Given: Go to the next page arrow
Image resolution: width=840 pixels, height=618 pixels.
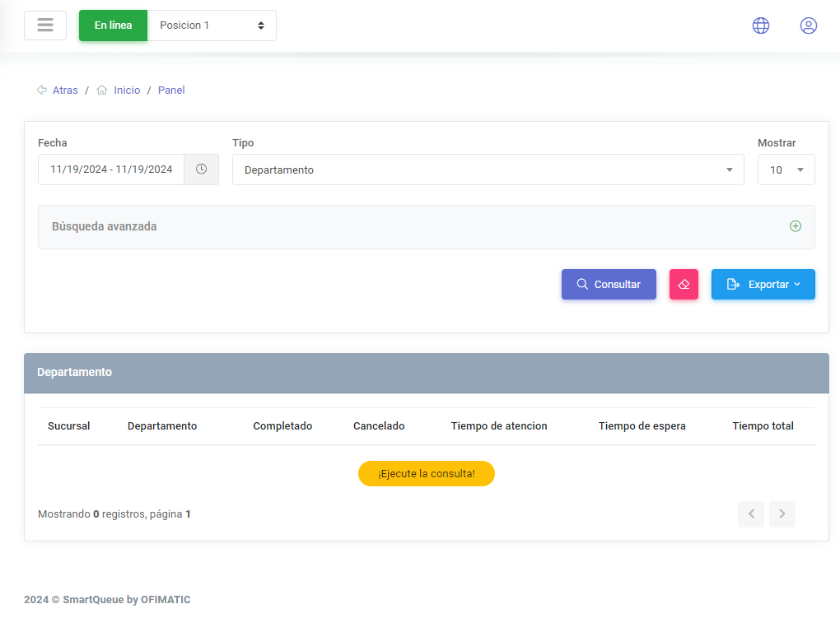Looking at the screenshot, I should tap(782, 514).
